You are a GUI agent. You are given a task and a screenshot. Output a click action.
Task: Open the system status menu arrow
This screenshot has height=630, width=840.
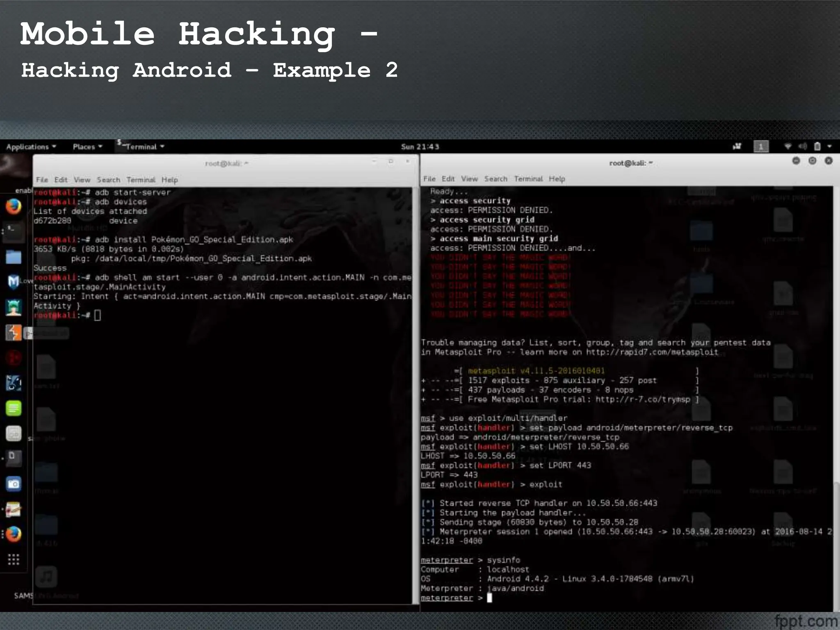[829, 146]
